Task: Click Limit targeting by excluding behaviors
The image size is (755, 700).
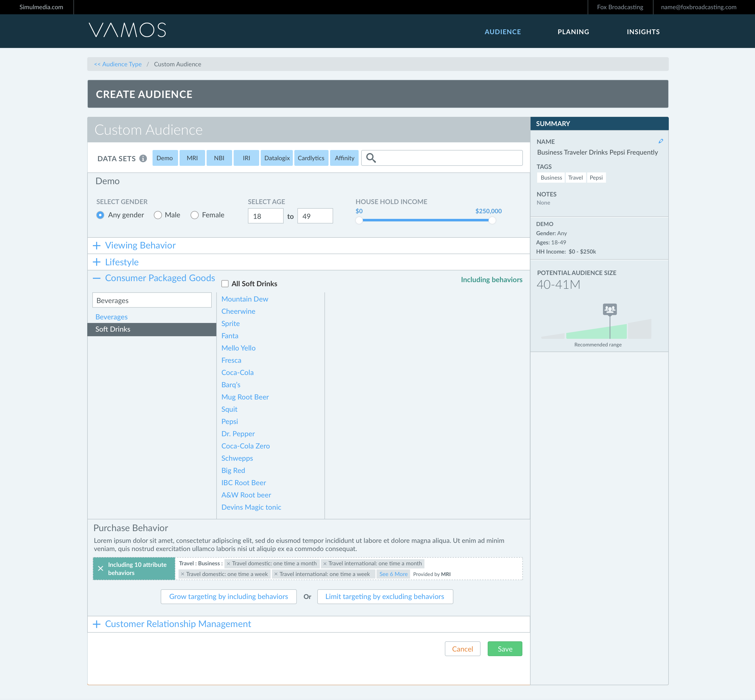Action: [385, 597]
